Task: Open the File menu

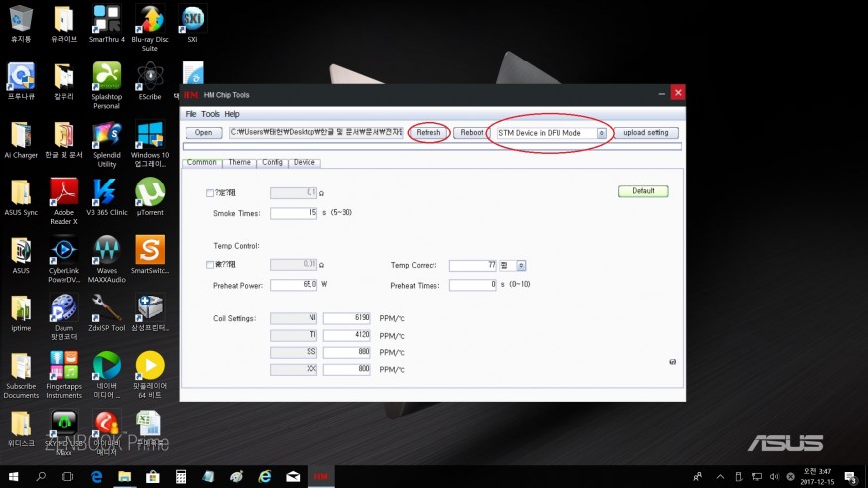Action: click(x=191, y=114)
